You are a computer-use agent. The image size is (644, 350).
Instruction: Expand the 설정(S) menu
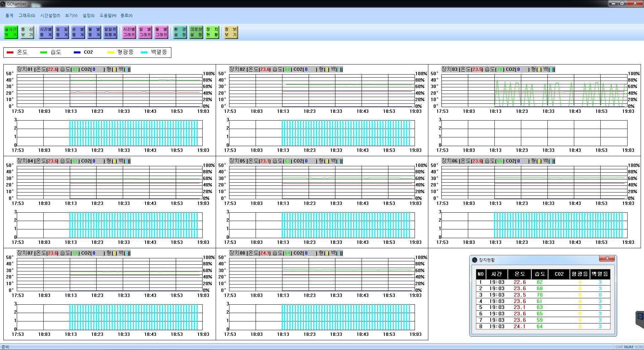pos(89,15)
